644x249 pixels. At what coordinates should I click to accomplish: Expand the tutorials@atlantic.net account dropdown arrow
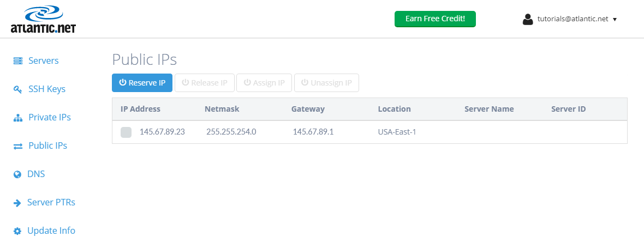[615, 19]
